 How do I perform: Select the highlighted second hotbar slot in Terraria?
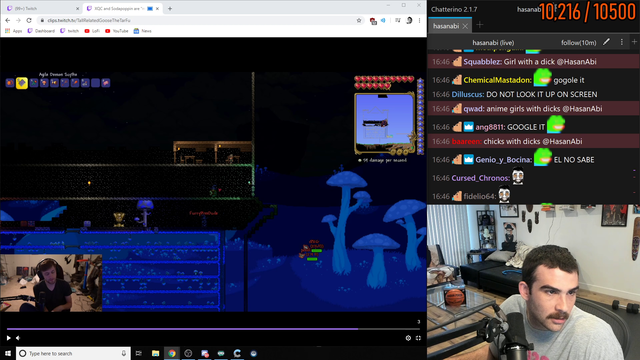22,83
